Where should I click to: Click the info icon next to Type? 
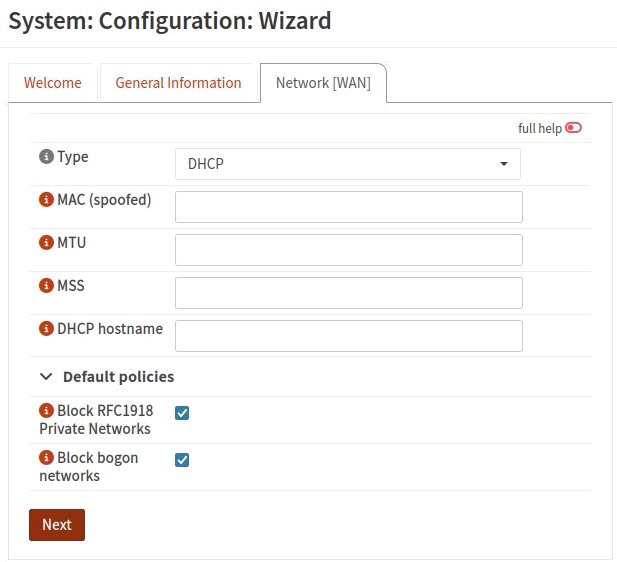46,157
